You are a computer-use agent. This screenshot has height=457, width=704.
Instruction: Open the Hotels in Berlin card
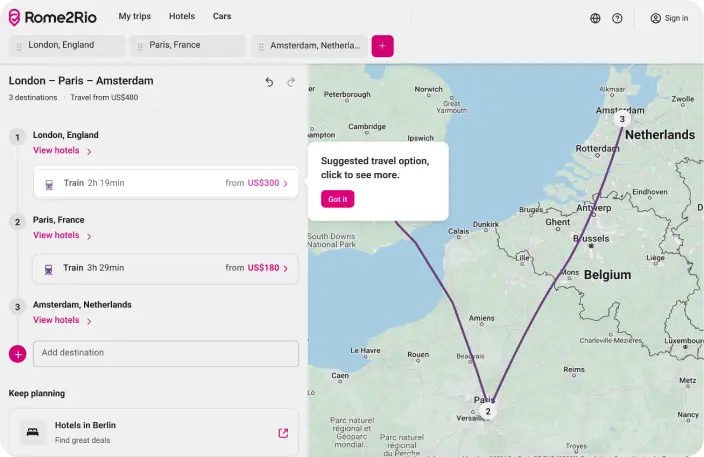point(154,432)
